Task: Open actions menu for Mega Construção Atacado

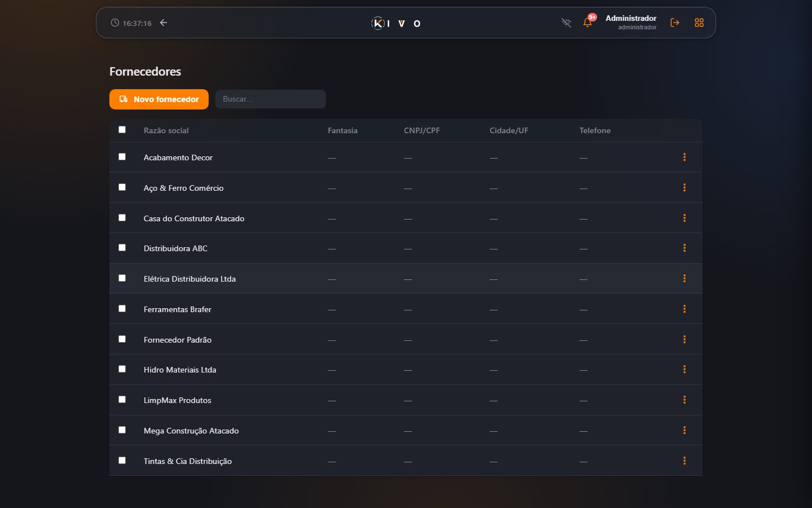Action: click(x=685, y=430)
